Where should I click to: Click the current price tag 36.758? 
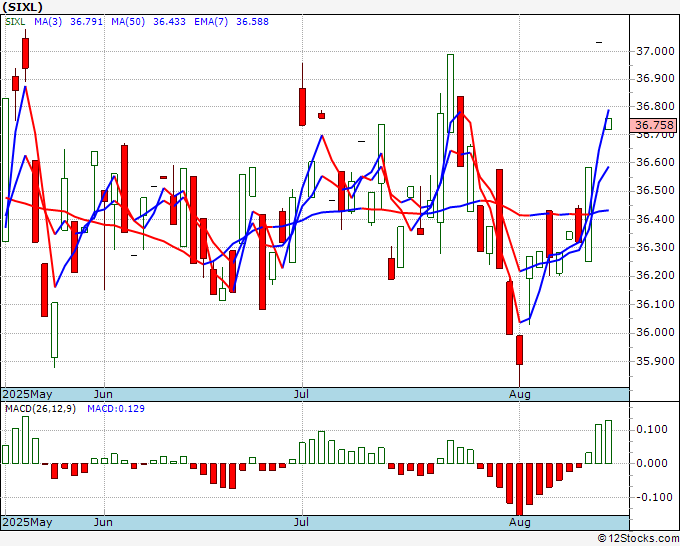[x=654, y=125]
